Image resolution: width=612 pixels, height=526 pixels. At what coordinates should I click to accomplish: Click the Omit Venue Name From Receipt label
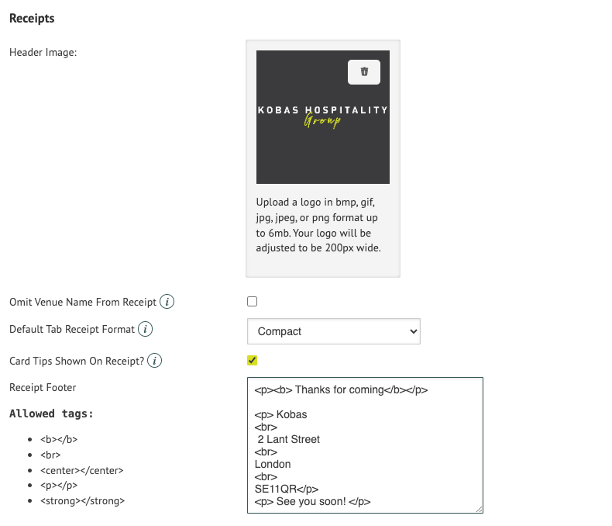(x=83, y=302)
